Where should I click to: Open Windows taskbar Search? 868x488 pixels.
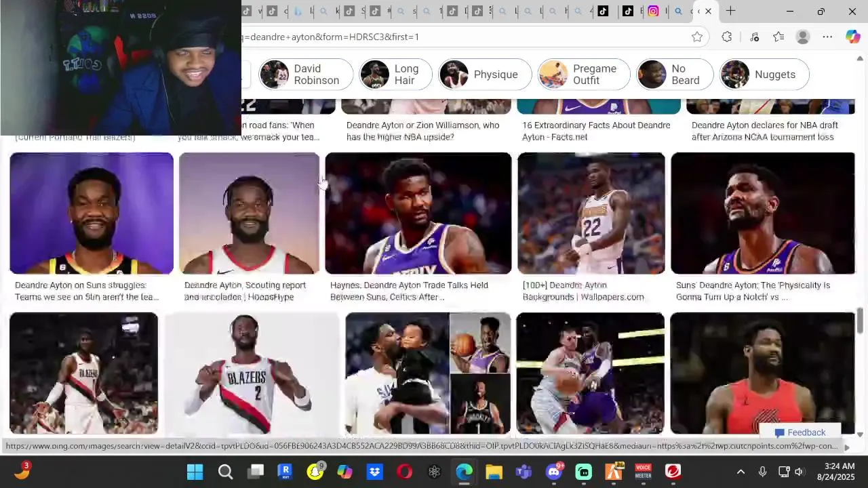[225, 472]
